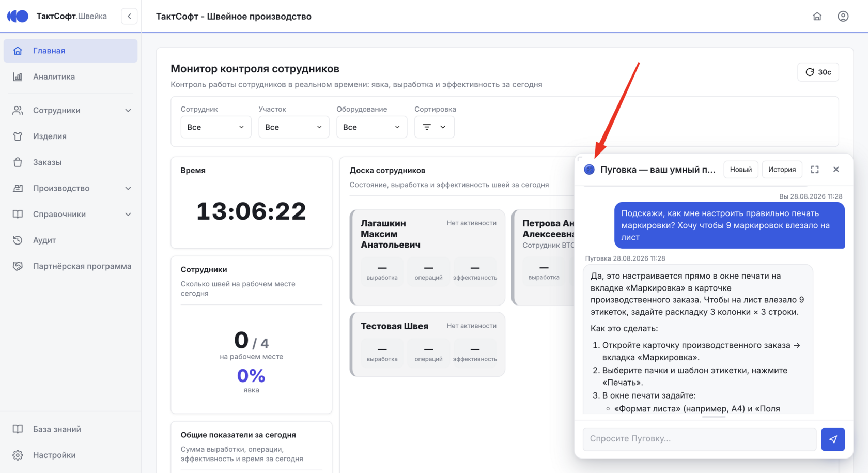
Task: Click the Спросите Пуговку input field
Action: [x=700, y=439]
